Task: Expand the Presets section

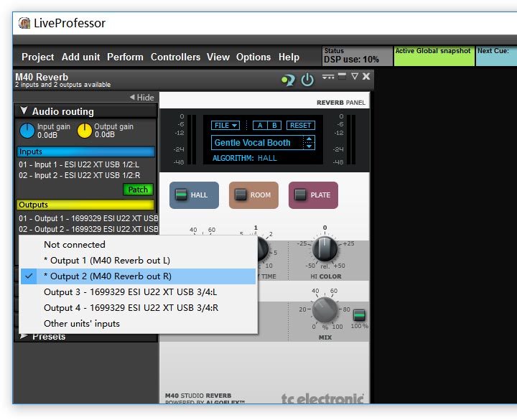Action: click(x=24, y=336)
